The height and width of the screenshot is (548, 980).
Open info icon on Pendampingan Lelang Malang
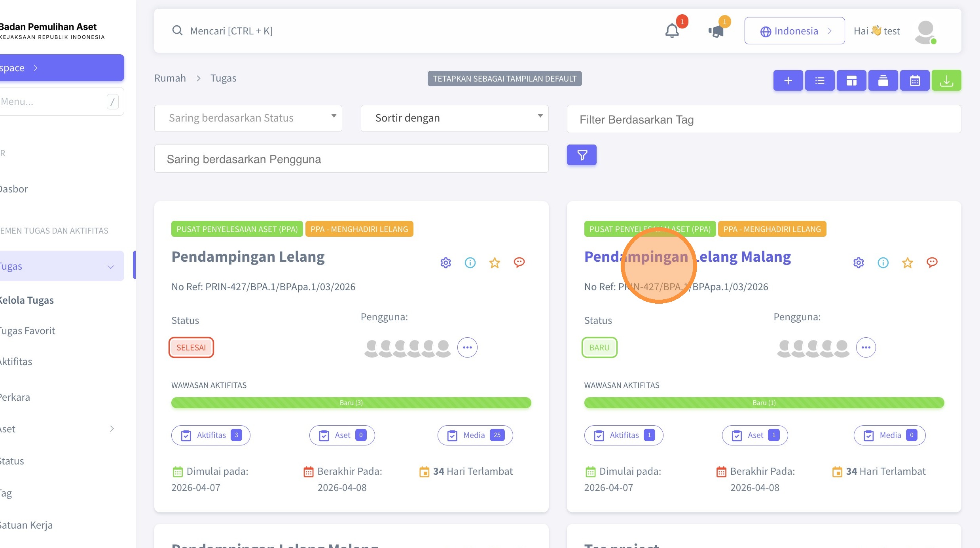(883, 263)
